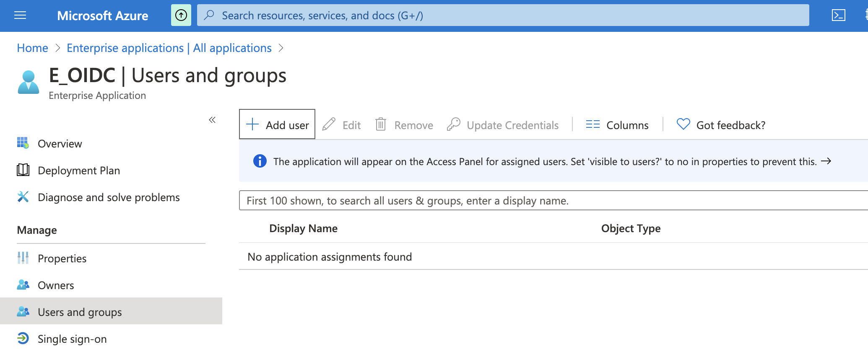Screen dimensions: 868x357
Task: Open the Columns chooser
Action: coord(617,125)
